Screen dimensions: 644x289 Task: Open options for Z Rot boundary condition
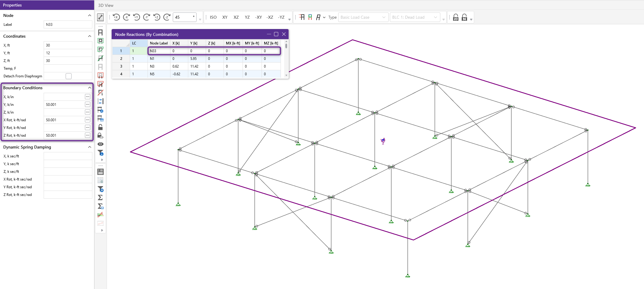tap(88, 135)
